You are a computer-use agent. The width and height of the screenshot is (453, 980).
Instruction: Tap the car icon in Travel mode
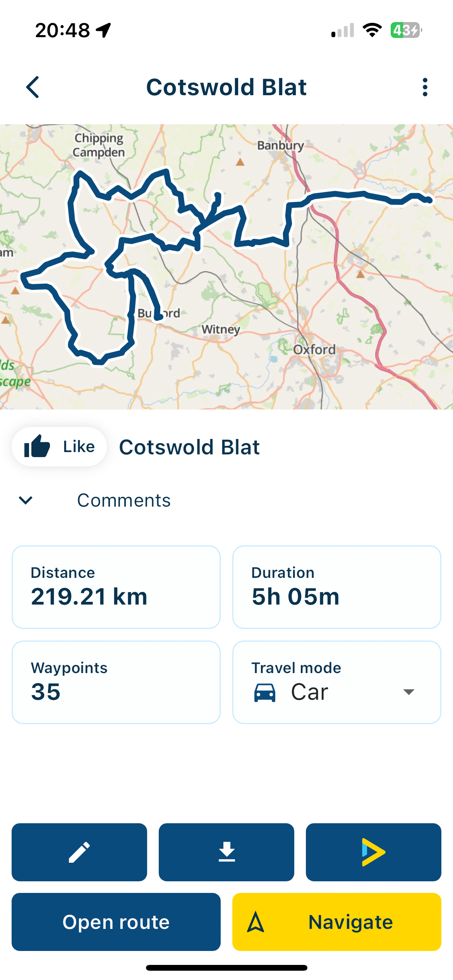pyautogui.click(x=265, y=692)
